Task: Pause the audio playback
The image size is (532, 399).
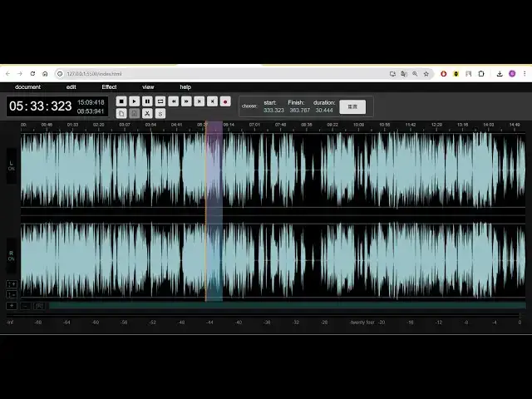Action: click(x=147, y=101)
